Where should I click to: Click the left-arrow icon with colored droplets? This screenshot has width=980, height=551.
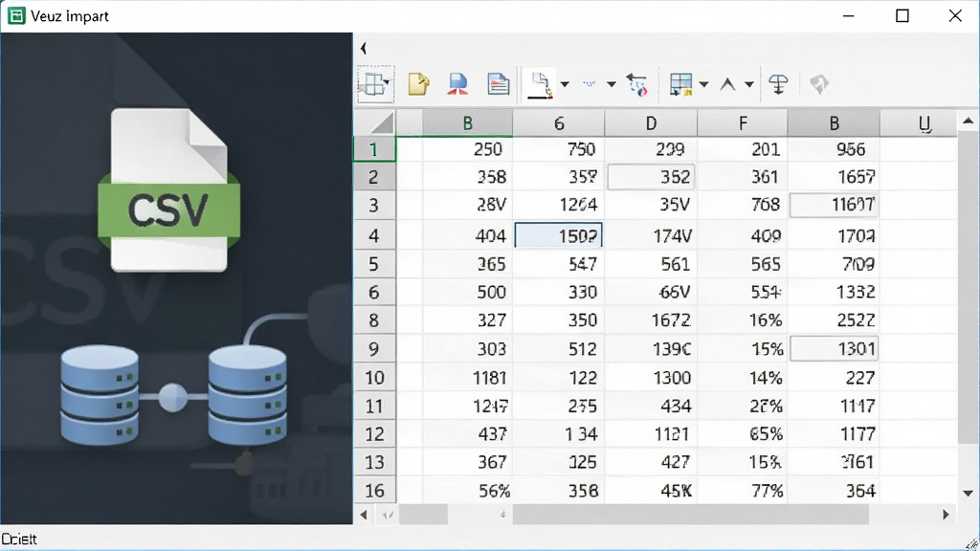click(x=637, y=84)
